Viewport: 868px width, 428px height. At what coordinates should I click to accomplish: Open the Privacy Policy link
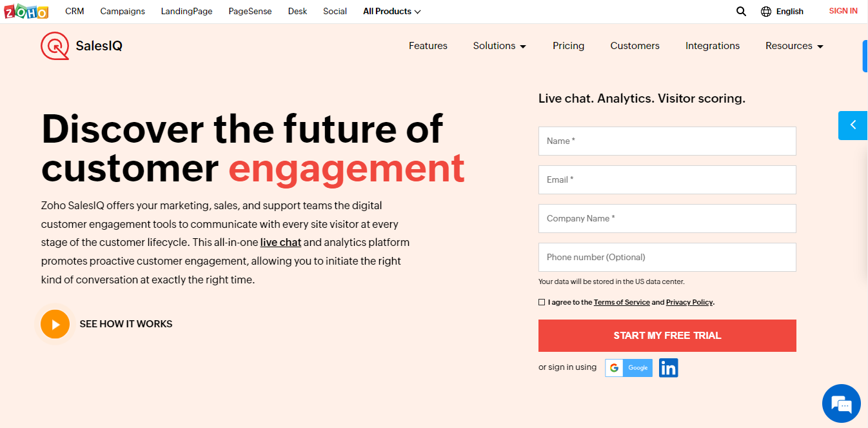pos(689,301)
